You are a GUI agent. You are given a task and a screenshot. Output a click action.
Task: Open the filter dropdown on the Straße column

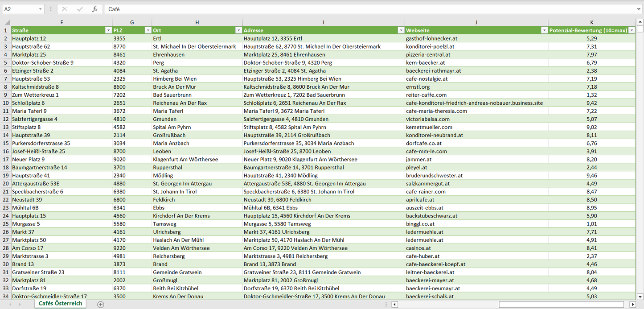(108, 30)
